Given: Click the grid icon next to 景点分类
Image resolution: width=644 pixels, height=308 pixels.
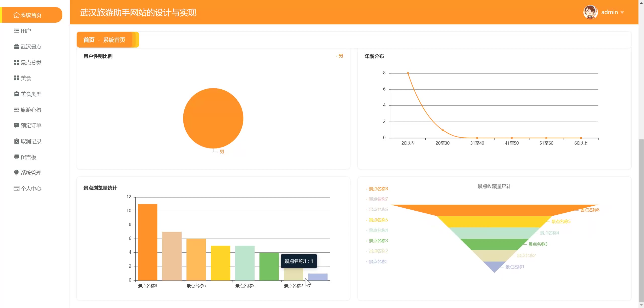Looking at the screenshot, I should 16,62.
